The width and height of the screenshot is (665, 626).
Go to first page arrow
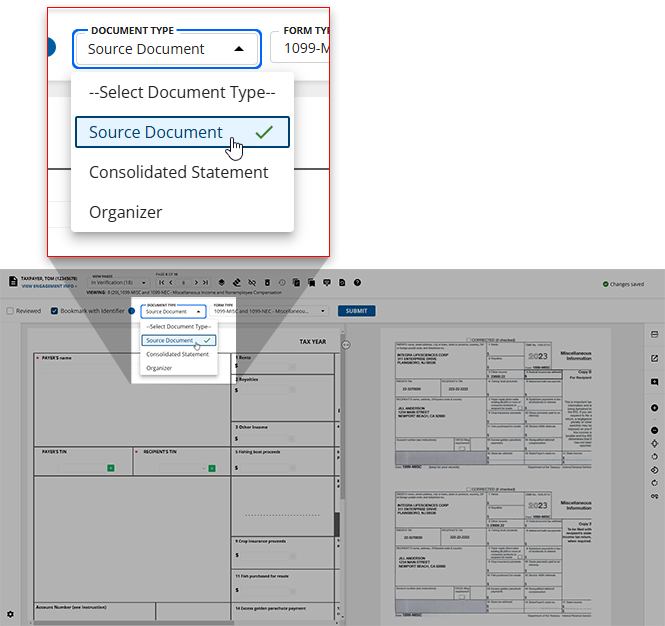tap(162, 282)
